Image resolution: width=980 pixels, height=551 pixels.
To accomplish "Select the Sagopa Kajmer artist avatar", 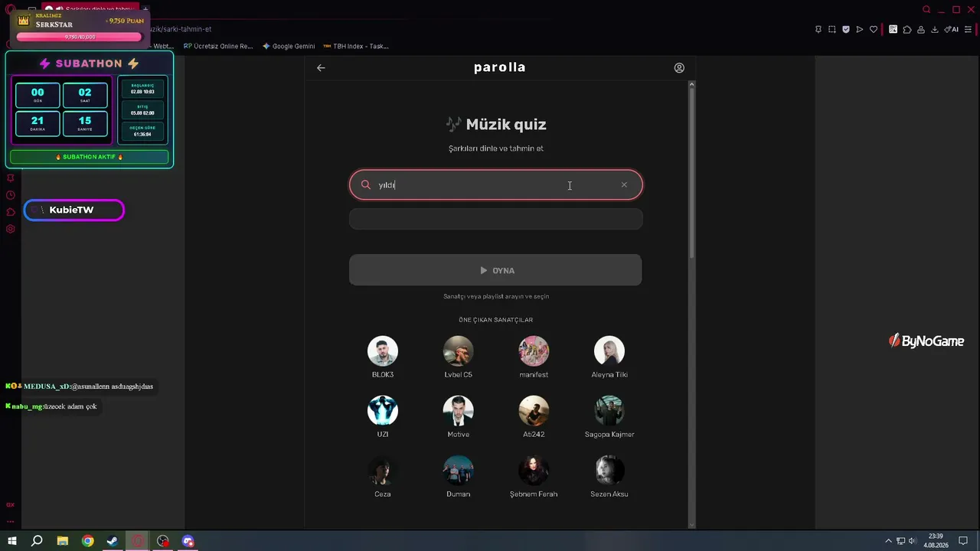I will pos(609,411).
